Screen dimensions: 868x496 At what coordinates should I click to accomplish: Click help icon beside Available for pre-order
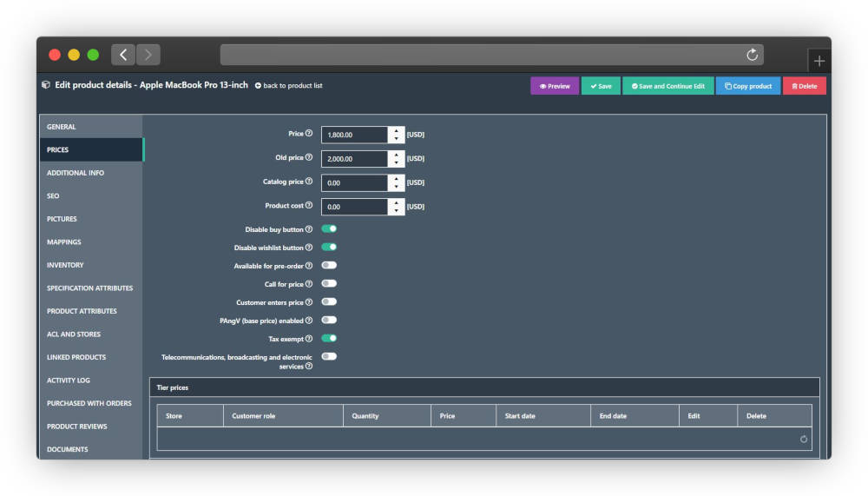(309, 266)
